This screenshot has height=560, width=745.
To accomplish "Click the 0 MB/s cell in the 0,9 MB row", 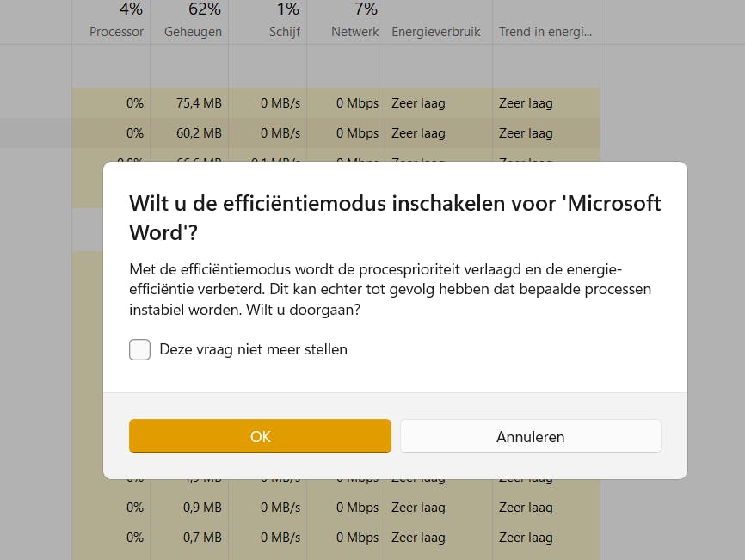I will (x=280, y=508).
